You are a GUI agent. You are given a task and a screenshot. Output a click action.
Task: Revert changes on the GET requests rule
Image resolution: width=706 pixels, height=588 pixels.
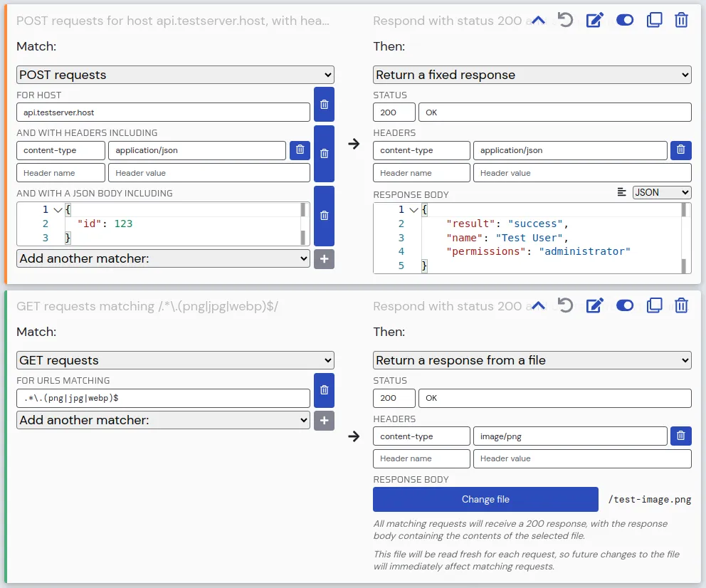click(x=566, y=305)
